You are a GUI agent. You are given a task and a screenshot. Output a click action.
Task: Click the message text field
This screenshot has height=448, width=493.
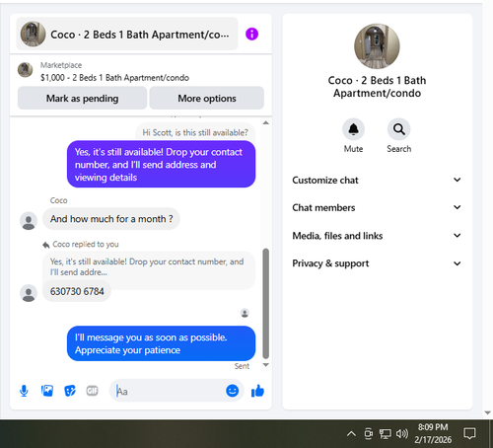(168, 391)
